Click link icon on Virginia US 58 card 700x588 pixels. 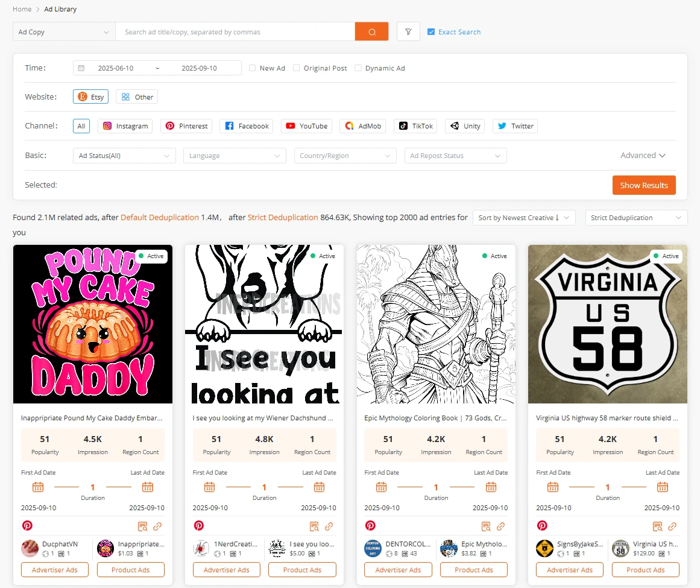point(672,526)
